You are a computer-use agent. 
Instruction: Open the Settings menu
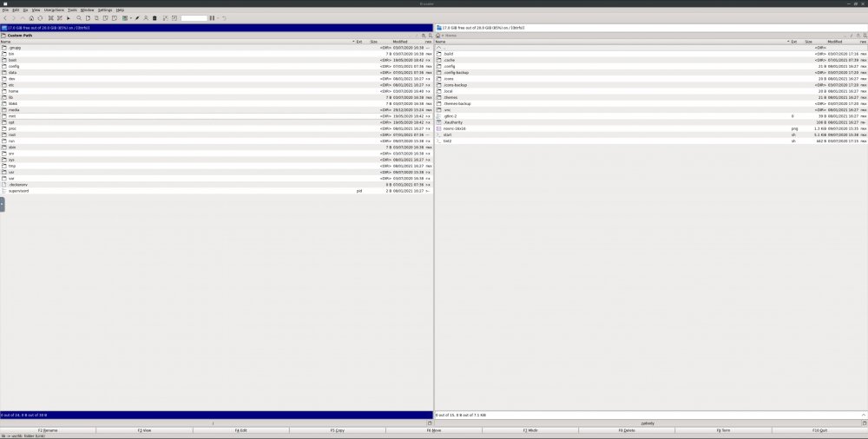pyautogui.click(x=105, y=10)
